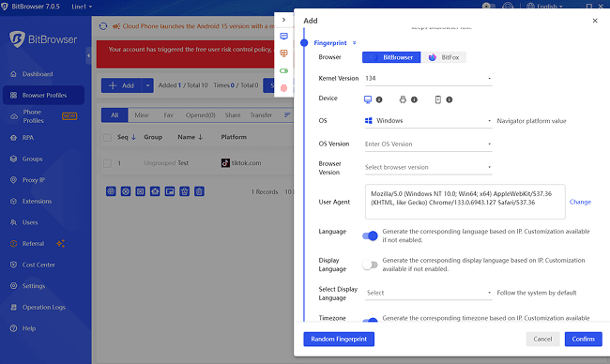The width and height of the screenshot is (610, 364).
Task: Switch to the Share tab
Action: (233, 115)
